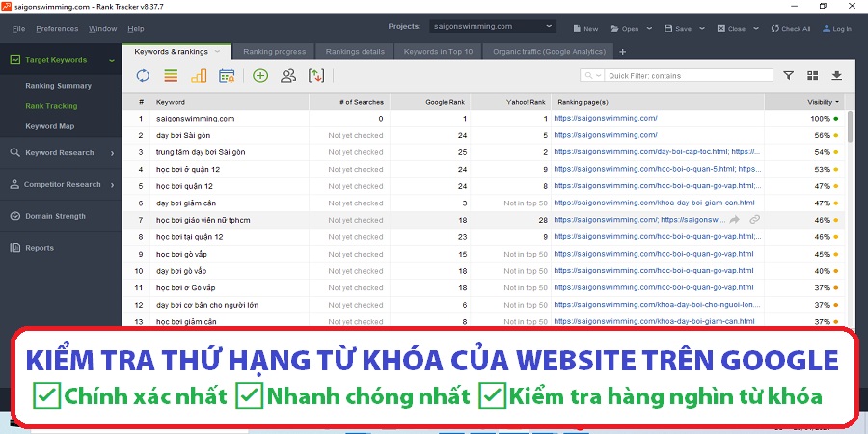Open the saigonswimming.com link in row 1
The width and height of the screenshot is (868, 434).
pos(606,119)
